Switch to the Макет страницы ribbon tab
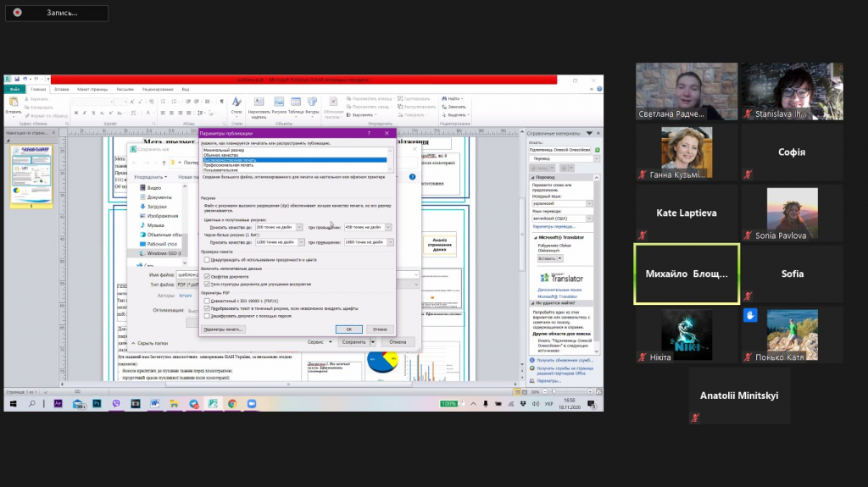 (x=92, y=89)
